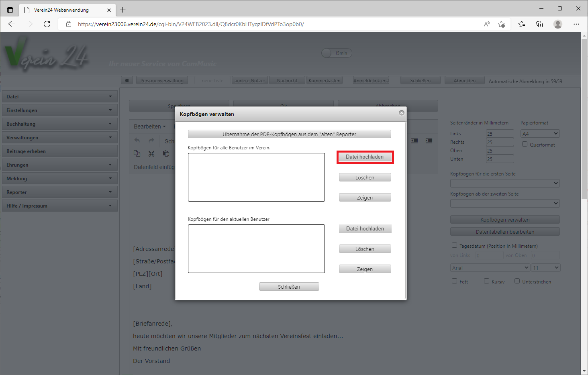Click the undo arrow in editor toolbar
Screen dimensions: 588x375
(137, 141)
